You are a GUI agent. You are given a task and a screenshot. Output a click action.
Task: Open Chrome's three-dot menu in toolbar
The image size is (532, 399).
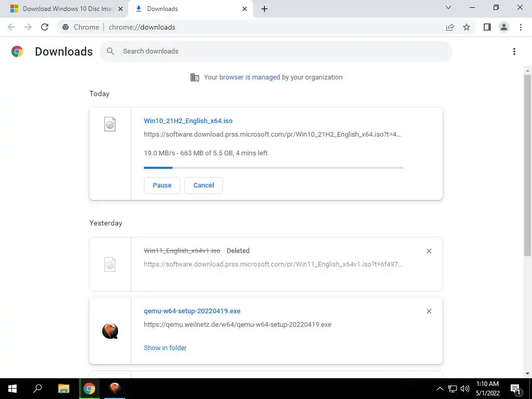click(521, 27)
